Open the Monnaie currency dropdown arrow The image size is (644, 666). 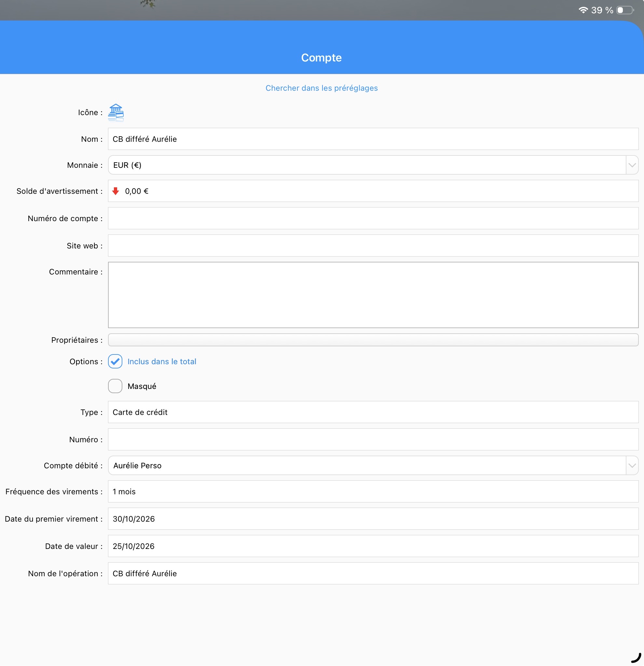(632, 165)
